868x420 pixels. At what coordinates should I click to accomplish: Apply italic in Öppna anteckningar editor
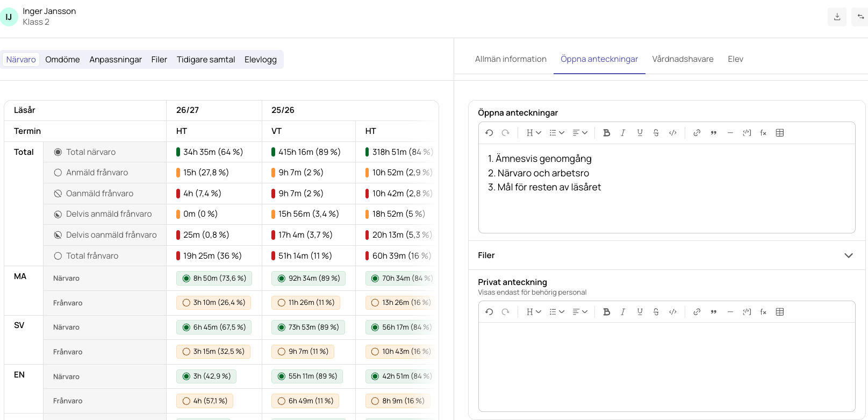click(x=623, y=133)
